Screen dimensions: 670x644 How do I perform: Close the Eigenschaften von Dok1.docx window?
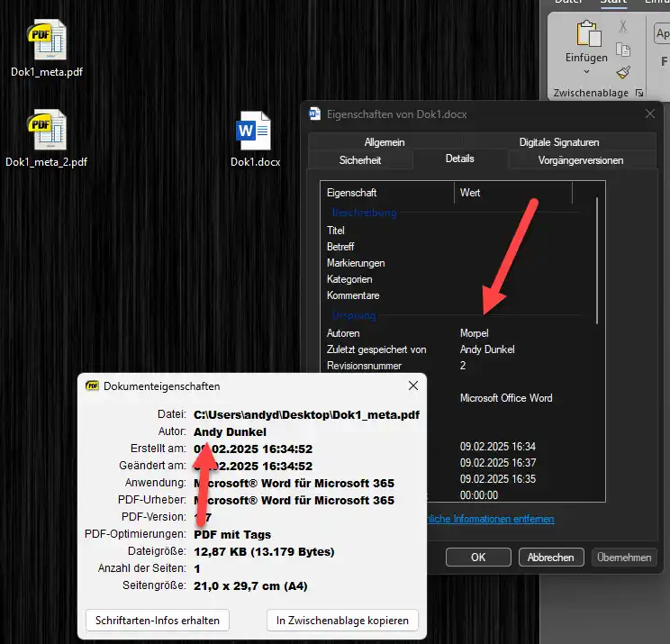tap(650, 113)
